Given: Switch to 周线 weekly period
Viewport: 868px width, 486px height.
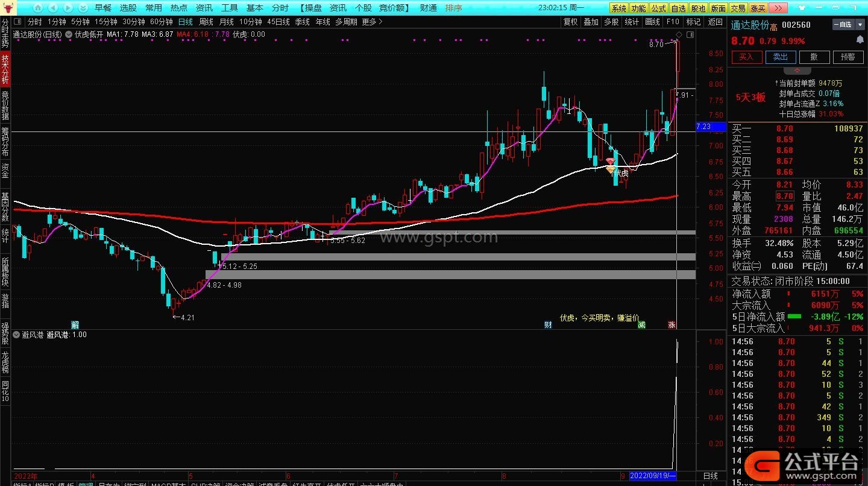Looking at the screenshot, I should (206, 22).
